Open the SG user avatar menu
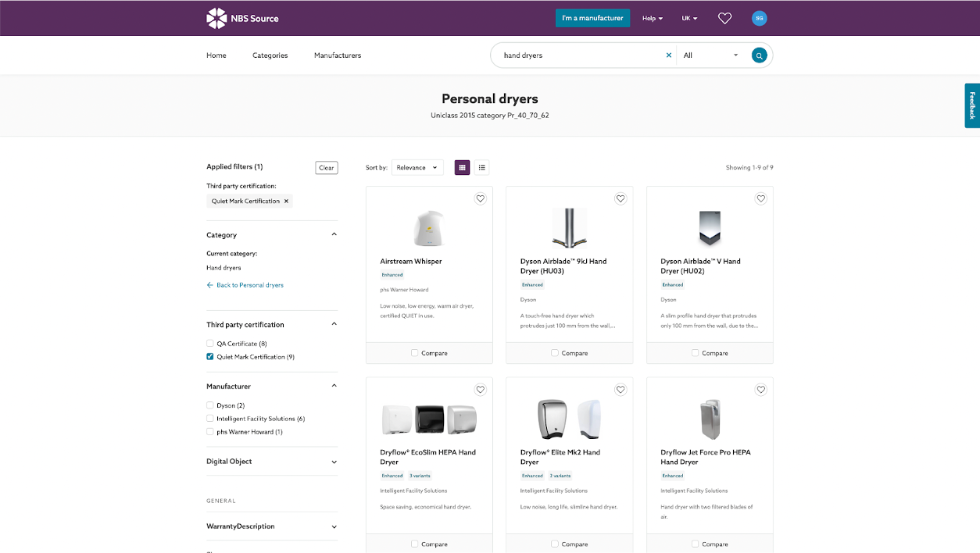Viewport: 980px width, 553px height. pos(759,18)
